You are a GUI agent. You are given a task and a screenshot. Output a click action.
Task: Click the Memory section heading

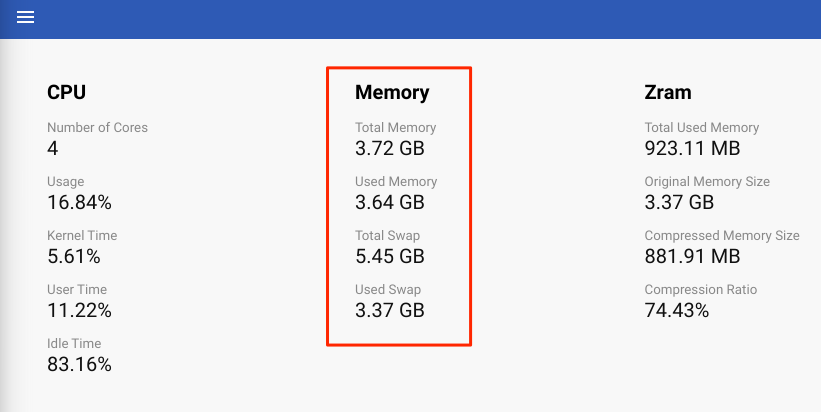(x=392, y=93)
